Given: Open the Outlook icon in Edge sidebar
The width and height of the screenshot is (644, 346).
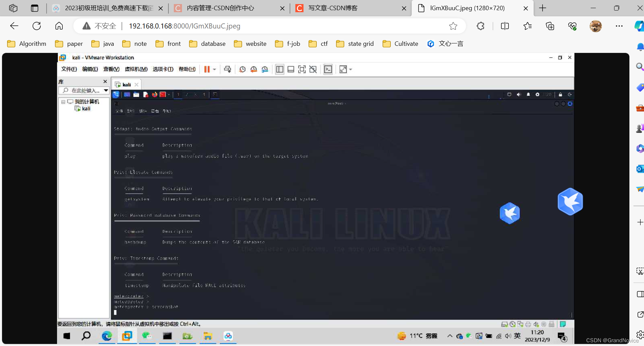Looking at the screenshot, I should [640, 169].
